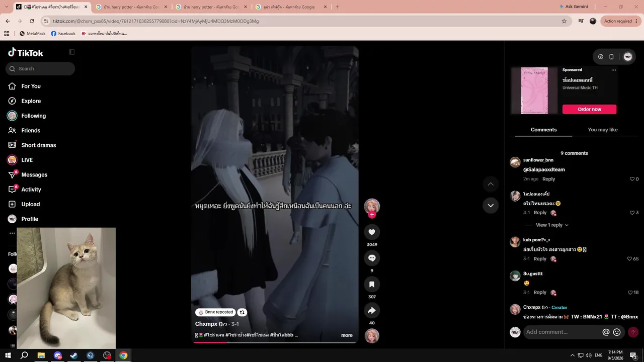Click the Add comment field

(x=562, y=332)
